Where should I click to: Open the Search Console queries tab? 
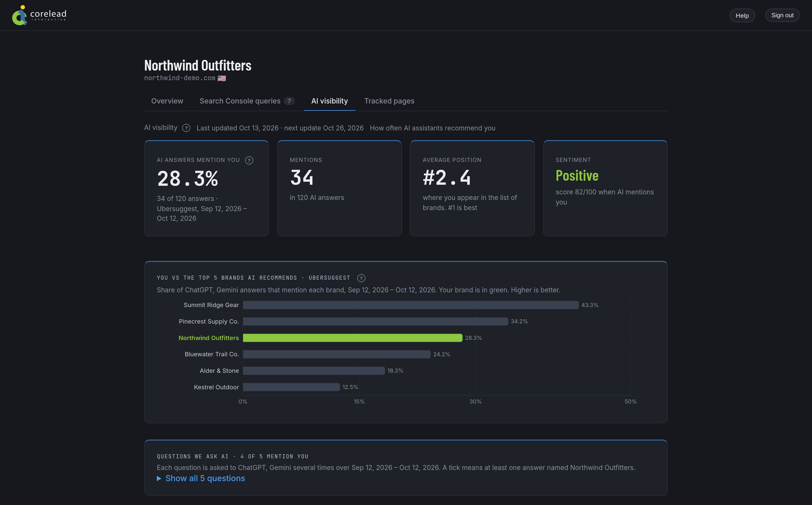coord(247,101)
